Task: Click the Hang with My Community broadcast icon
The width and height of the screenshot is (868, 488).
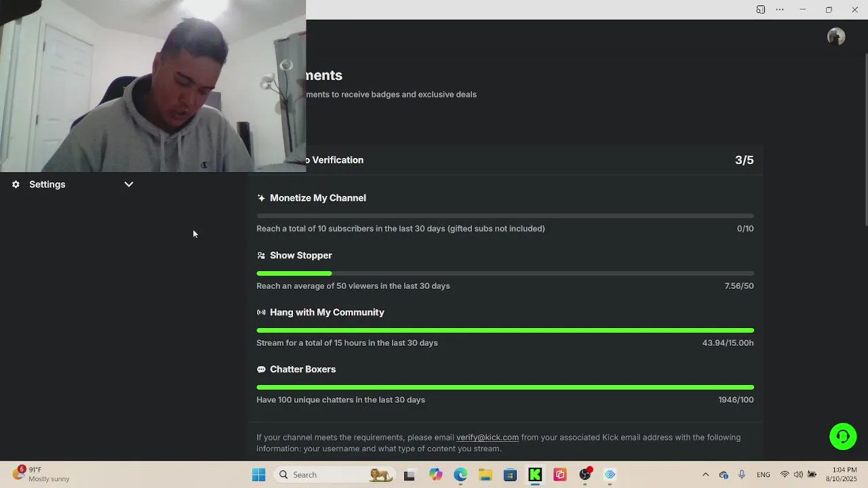Action: pos(261,312)
